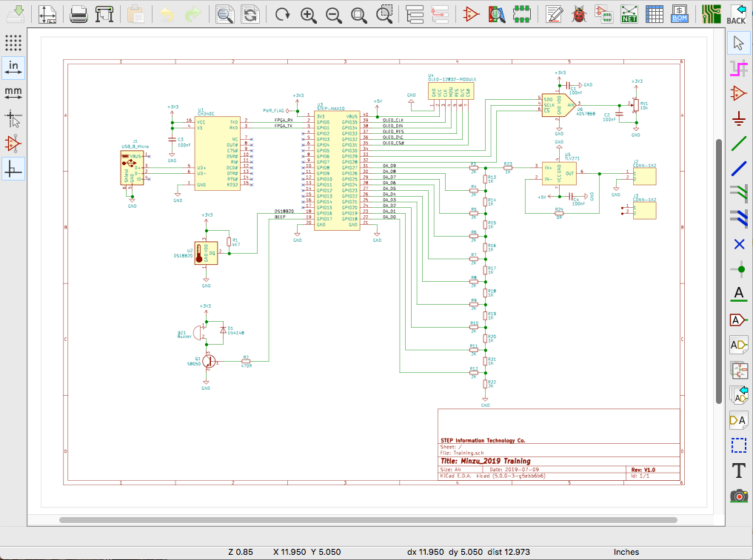Image resolution: width=753 pixels, height=560 pixels.
Task: Select the hierarchical label tool
Action: pyautogui.click(x=739, y=345)
